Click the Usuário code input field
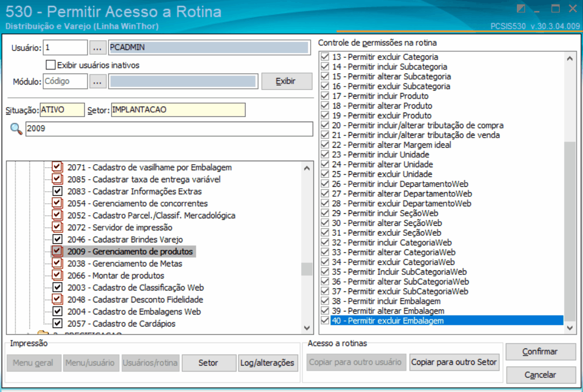The image size is (583, 392). point(66,48)
